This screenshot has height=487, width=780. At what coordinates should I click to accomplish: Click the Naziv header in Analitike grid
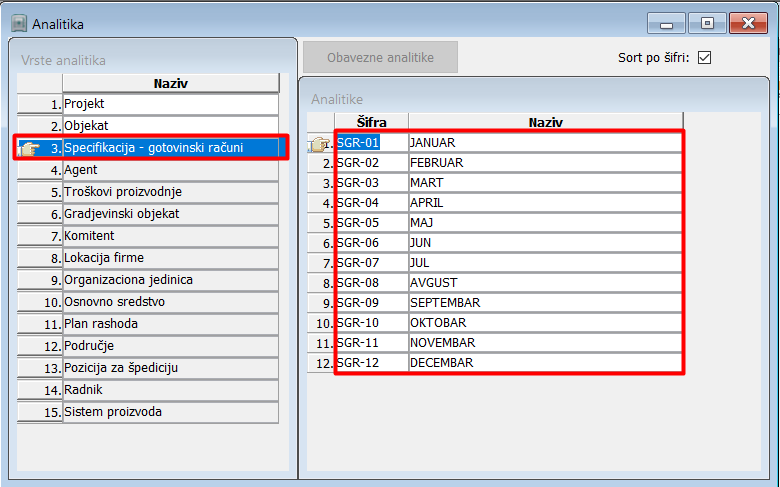pyautogui.click(x=546, y=122)
